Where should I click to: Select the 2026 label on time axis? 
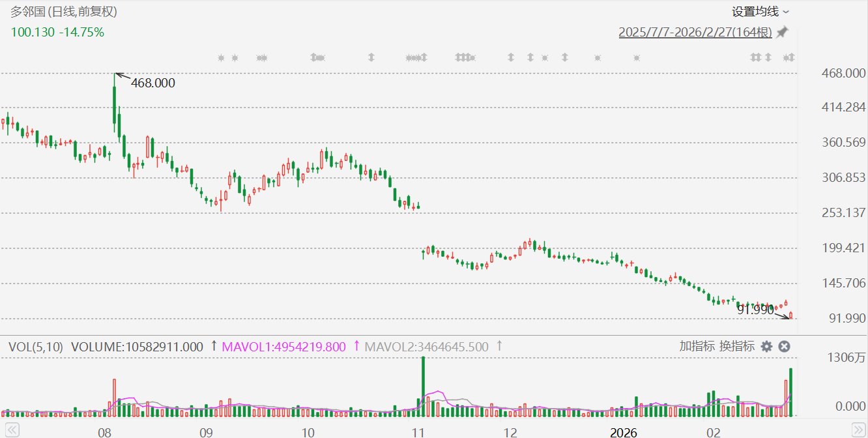pos(623,431)
